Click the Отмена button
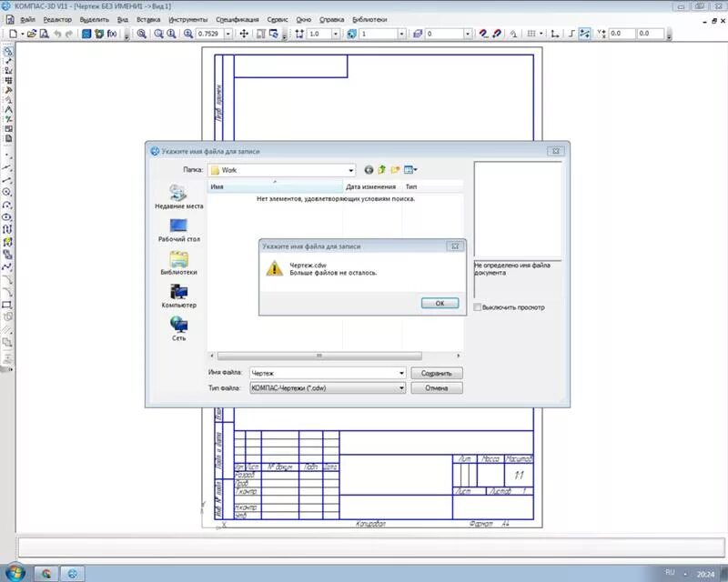The image size is (728, 582). [x=437, y=388]
